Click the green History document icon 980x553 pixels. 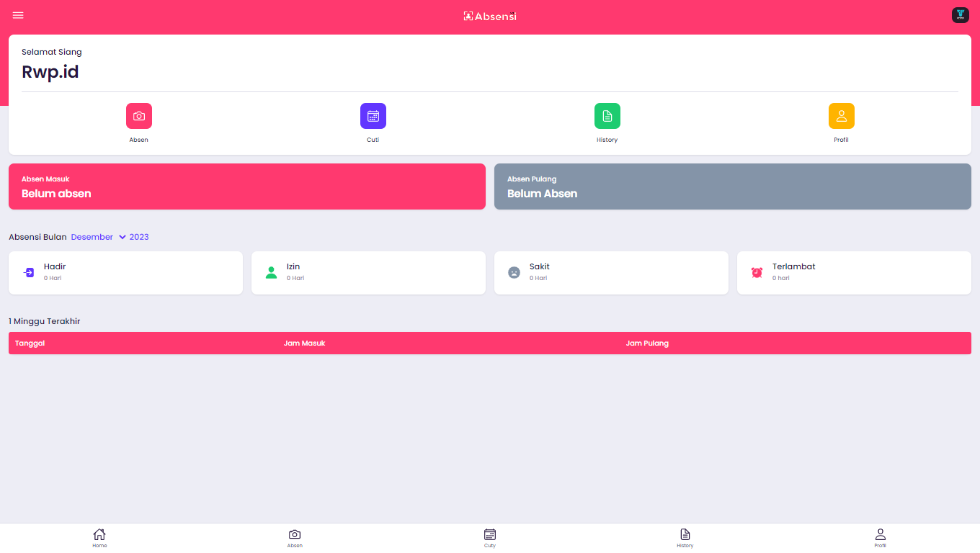pos(607,116)
